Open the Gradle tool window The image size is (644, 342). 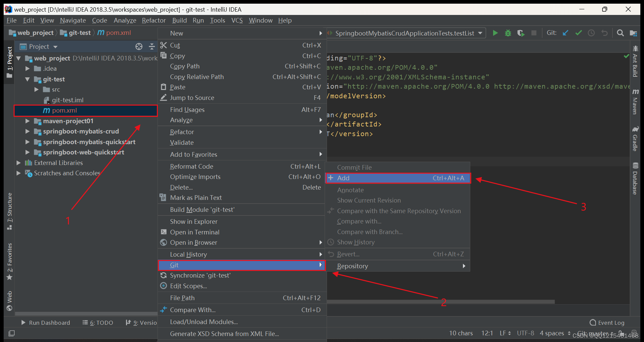[635, 138]
